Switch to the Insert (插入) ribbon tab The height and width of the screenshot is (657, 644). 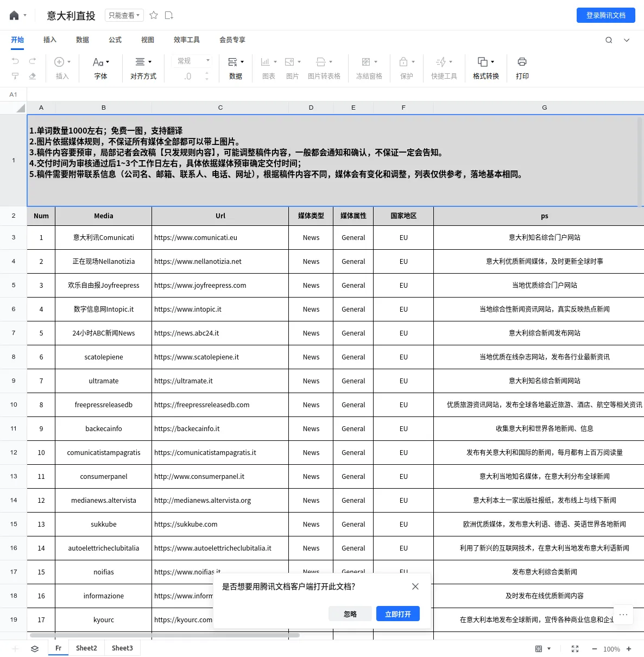[50, 40]
